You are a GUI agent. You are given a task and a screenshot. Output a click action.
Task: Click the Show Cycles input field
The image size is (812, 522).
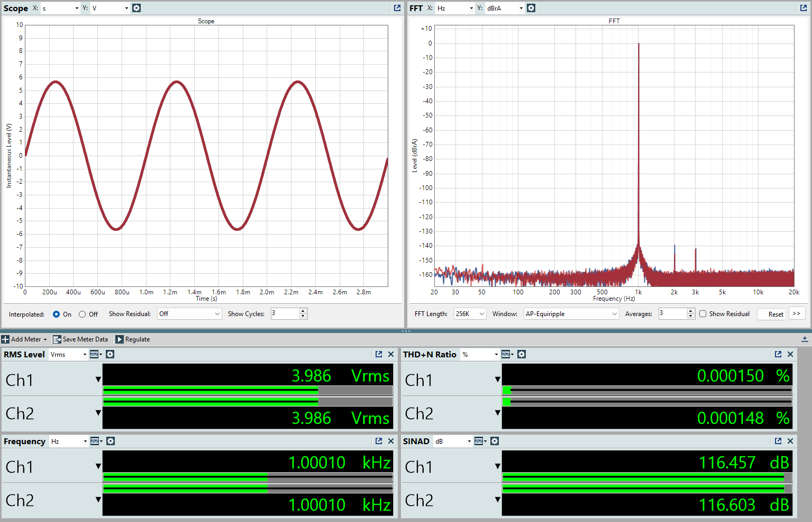pyautogui.click(x=285, y=314)
